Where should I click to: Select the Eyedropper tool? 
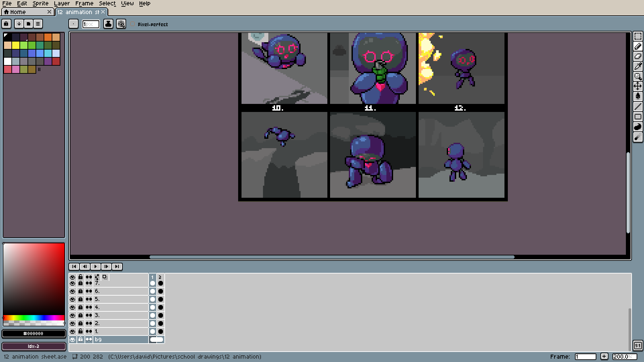(x=638, y=66)
